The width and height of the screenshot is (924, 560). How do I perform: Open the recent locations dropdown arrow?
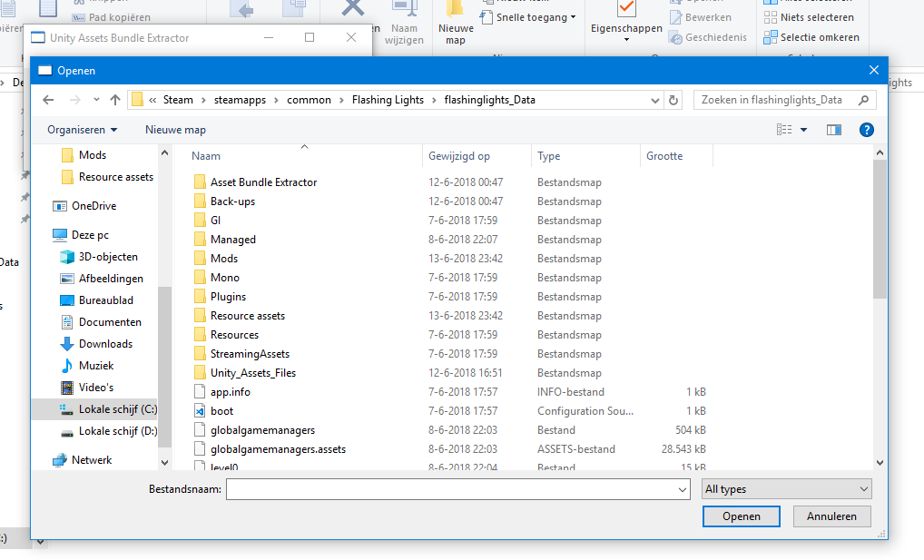pos(96,100)
